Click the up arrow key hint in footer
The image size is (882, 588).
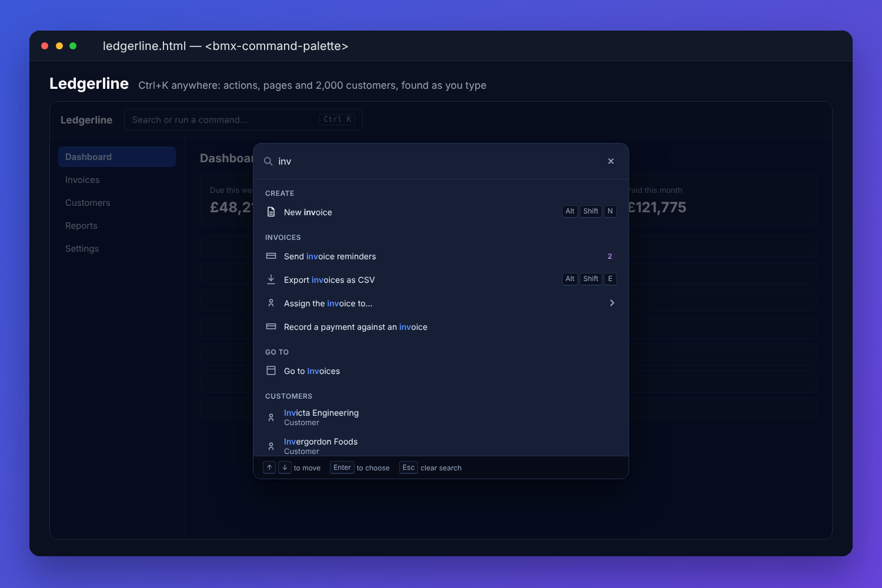[x=269, y=467]
